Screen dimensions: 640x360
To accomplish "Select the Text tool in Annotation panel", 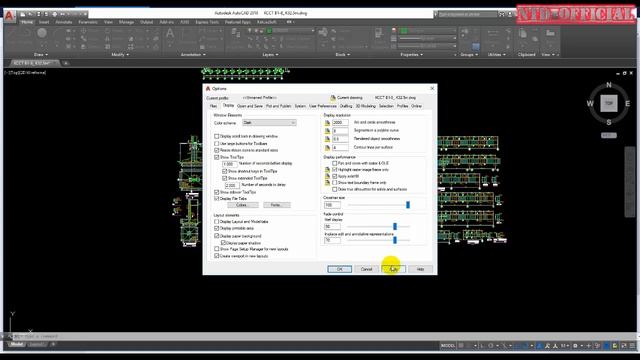I will [170, 33].
